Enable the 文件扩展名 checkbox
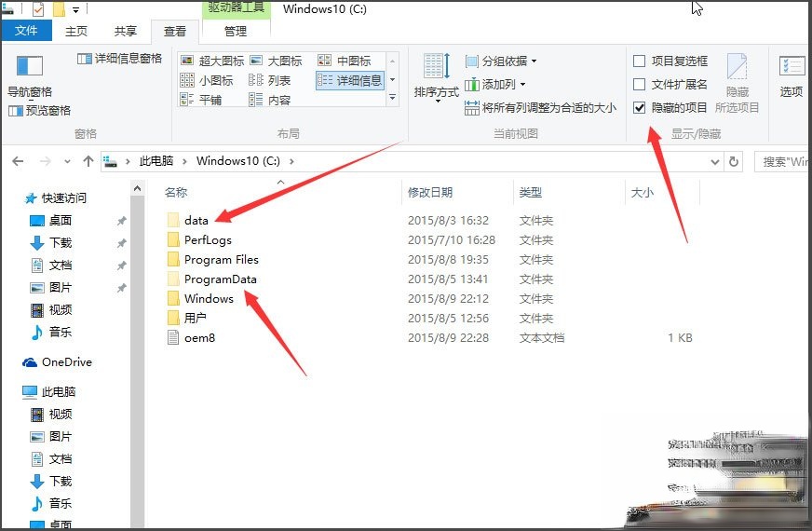Viewport: 812px width, 531px height. click(640, 84)
